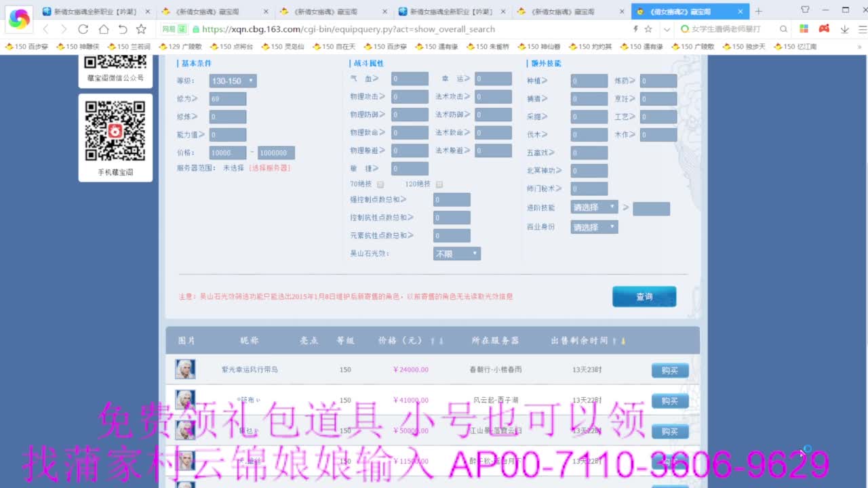Sort by 价格(元) column arrows
Image resolution: width=868 pixels, height=488 pixels.
437,340
